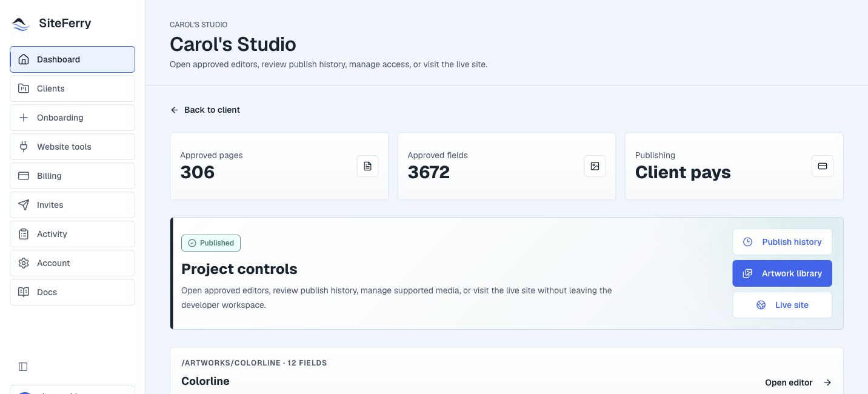Image resolution: width=868 pixels, height=394 pixels.
Task: Open the Billing page
Action: pos(72,176)
